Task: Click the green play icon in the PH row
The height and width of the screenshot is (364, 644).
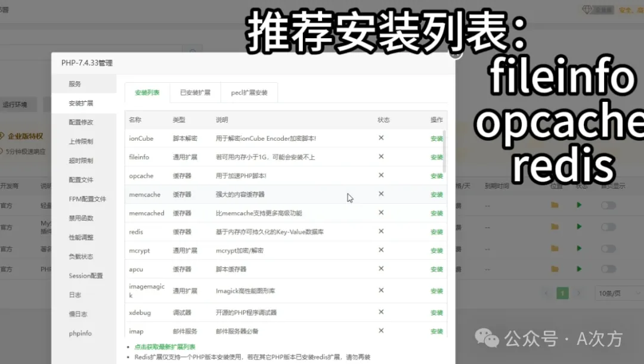Action: click(579, 269)
